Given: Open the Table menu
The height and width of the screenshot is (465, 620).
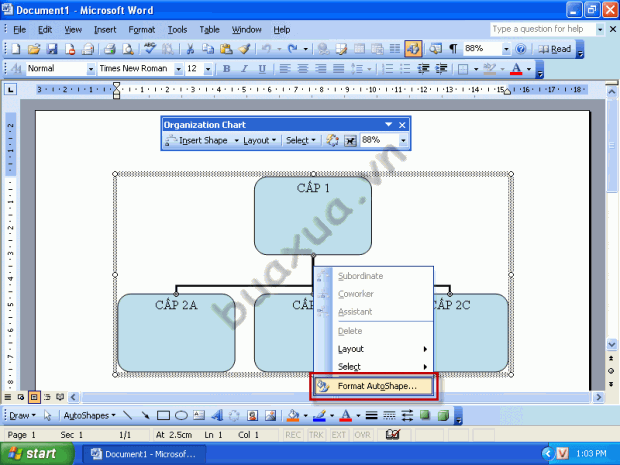Looking at the screenshot, I should pos(209,30).
